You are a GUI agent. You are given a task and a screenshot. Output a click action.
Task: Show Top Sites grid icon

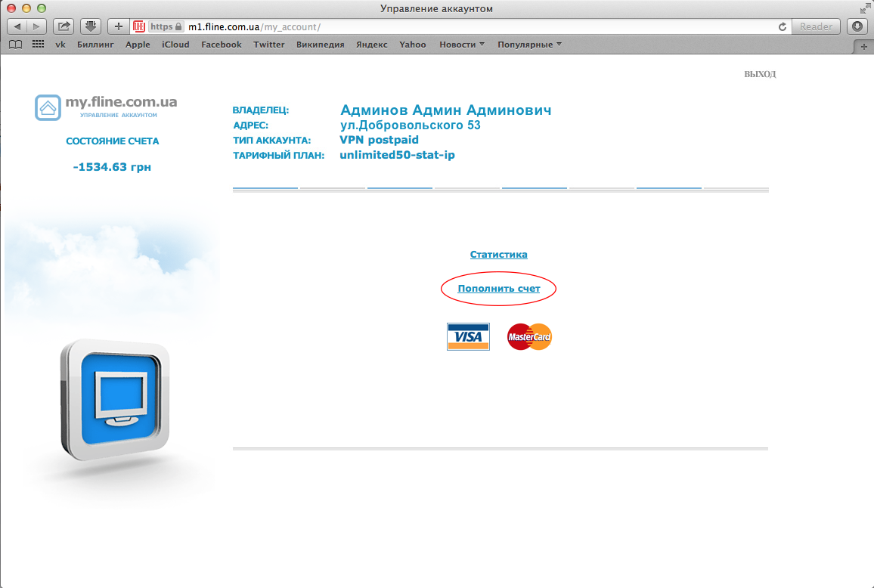(x=38, y=45)
